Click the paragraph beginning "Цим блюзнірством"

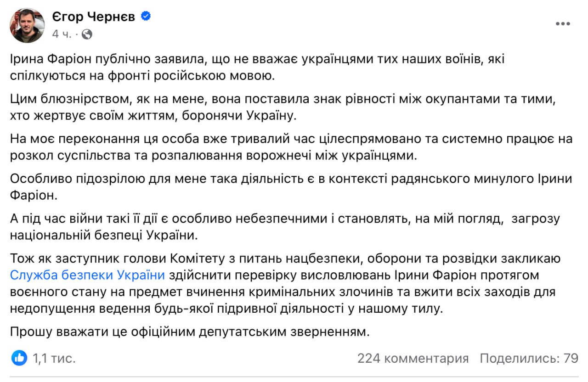click(276, 107)
